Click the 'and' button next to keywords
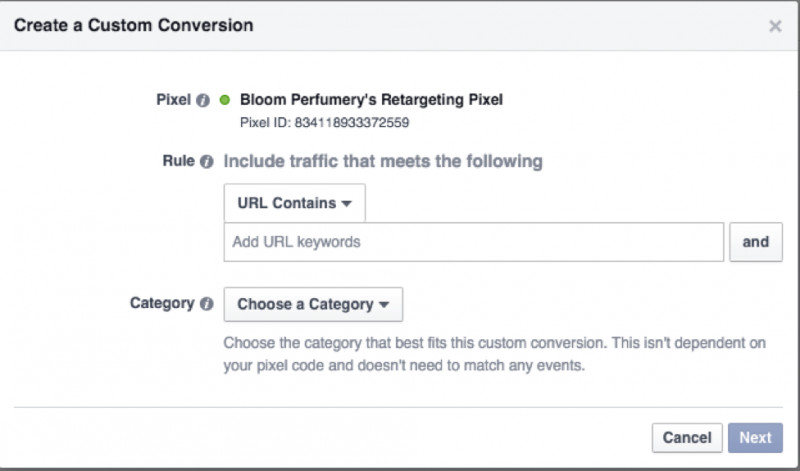800x471 pixels. tap(756, 242)
